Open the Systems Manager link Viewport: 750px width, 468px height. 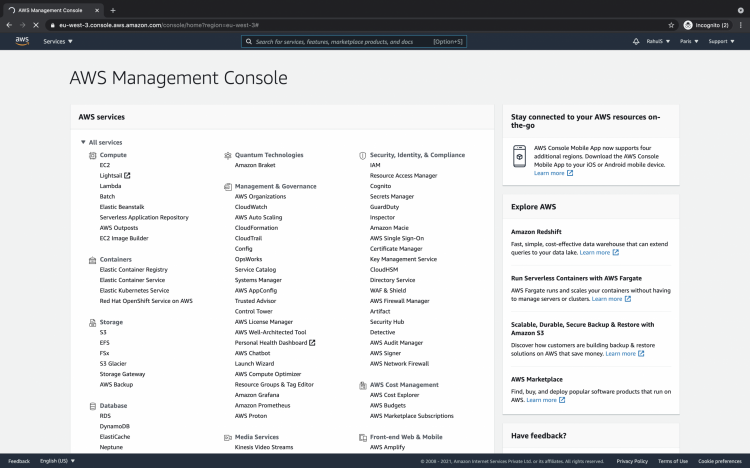point(258,280)
